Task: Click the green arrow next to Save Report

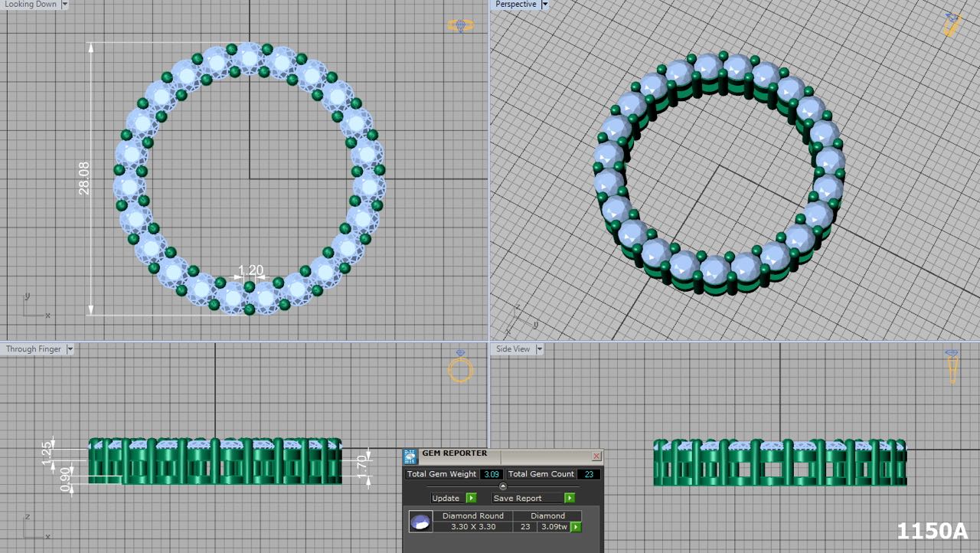Action: pyautogui.click(x=569, y=498)
